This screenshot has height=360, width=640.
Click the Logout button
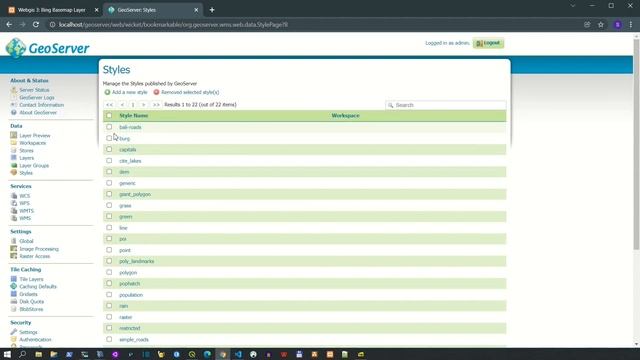(488, 43)
